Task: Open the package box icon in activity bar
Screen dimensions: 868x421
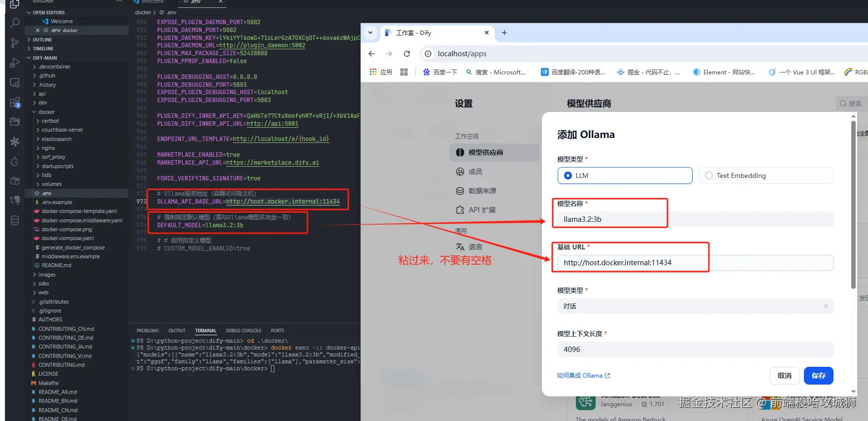Action: click(15, 181)
